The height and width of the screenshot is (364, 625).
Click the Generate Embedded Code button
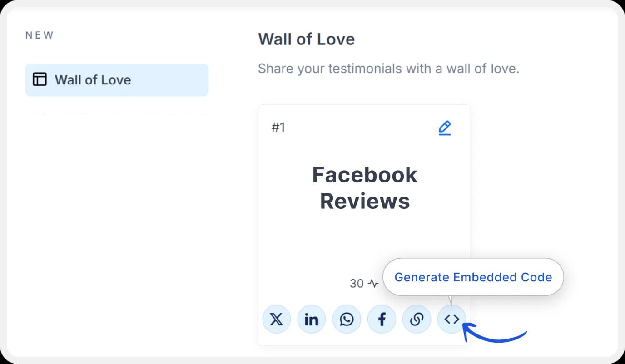click(473, 277)
